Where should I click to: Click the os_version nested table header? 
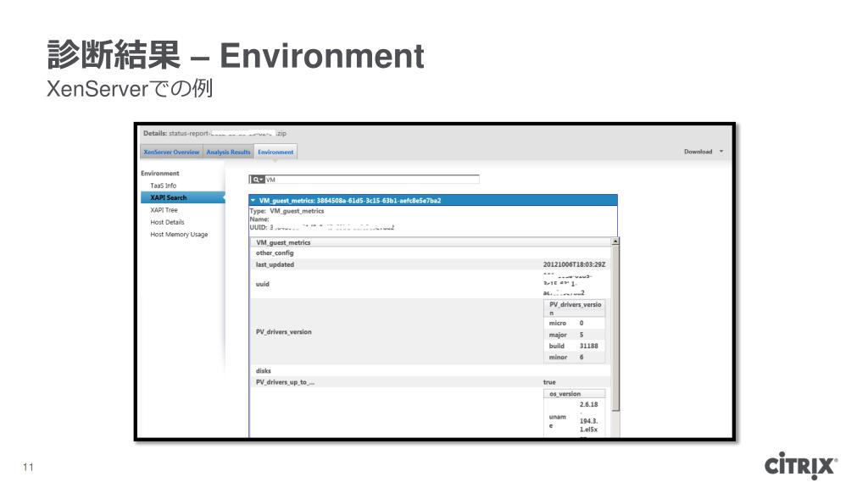click(x=574, y=394)
